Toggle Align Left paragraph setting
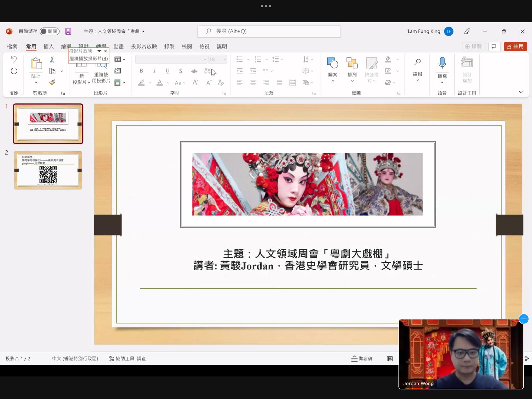The image size is (532, 399). [239, 82]
